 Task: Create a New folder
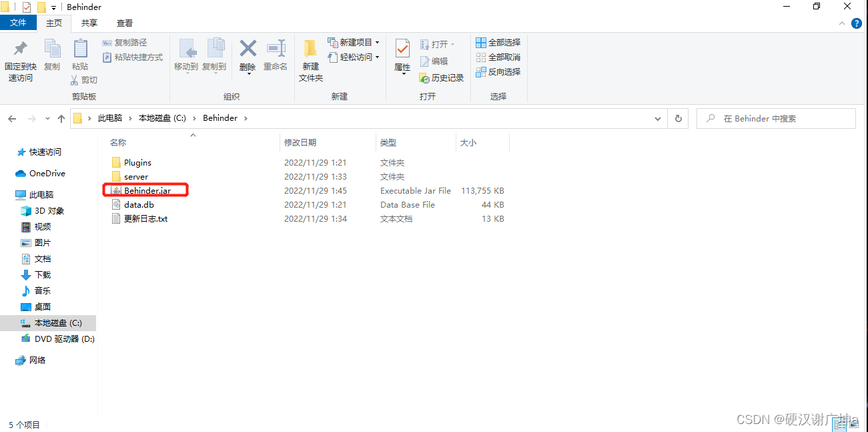[311, 60]
